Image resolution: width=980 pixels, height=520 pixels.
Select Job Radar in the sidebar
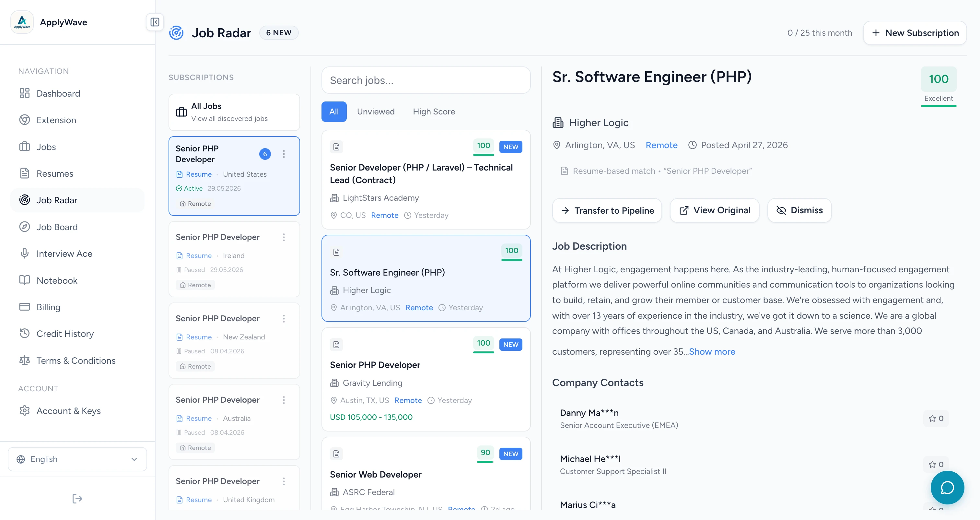point(77,200)
